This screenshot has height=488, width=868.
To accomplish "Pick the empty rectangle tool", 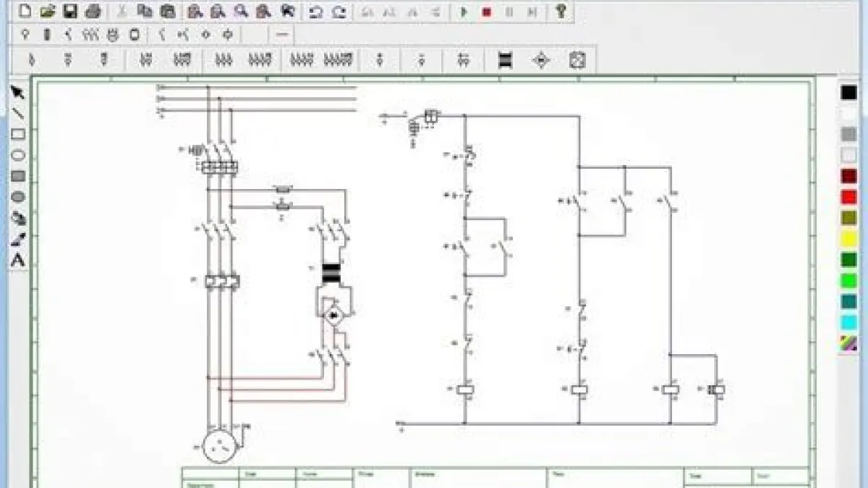I will (18, 135).
